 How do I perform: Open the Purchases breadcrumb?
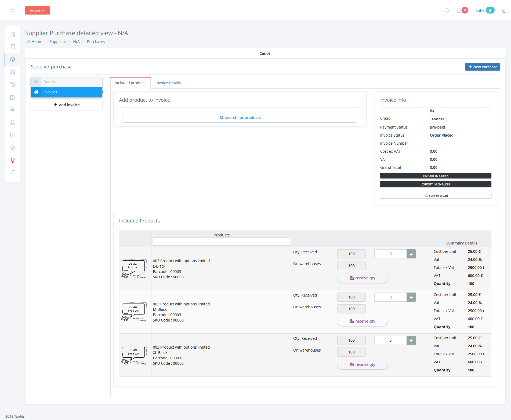[96, 42]
